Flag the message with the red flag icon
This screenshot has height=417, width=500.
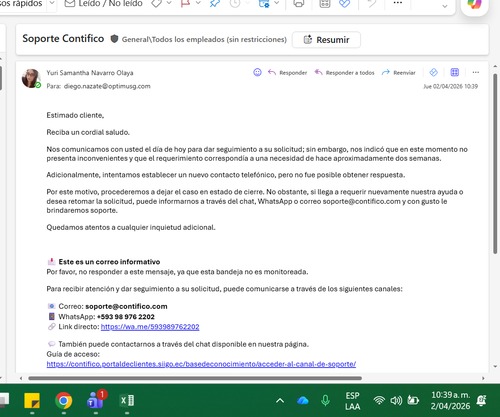185,3
